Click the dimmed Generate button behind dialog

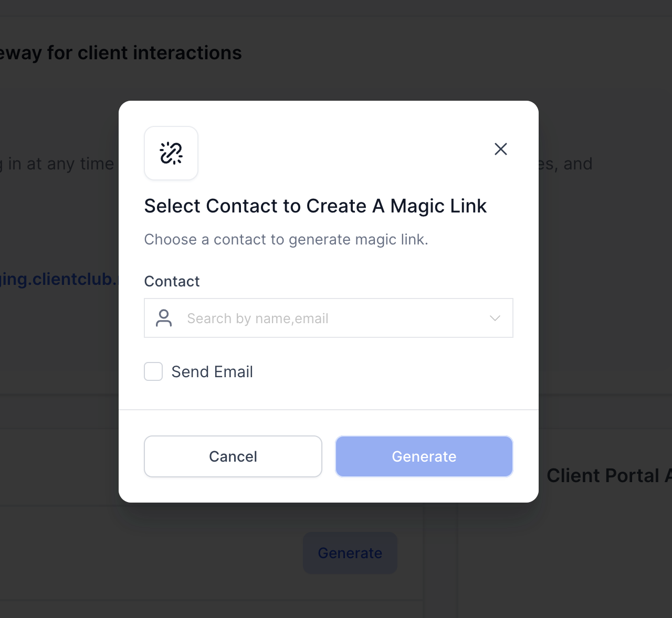350,553
